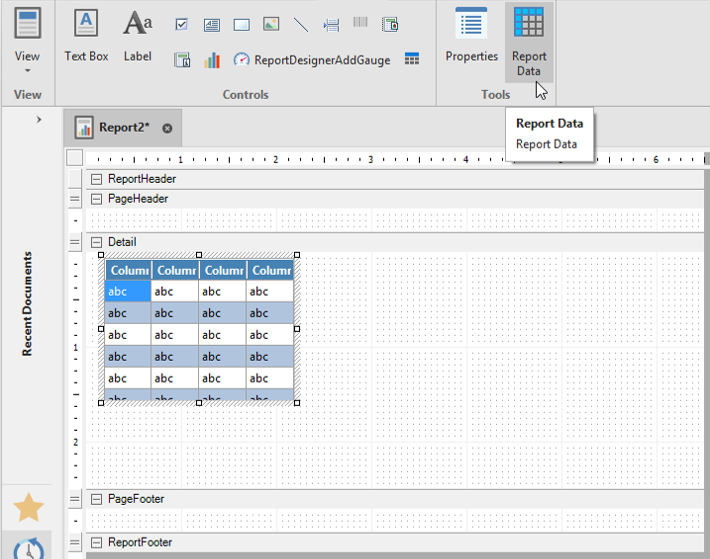Add a Line control
The height and width of the screenshot is (559, 710).
[x=301, y=24]
